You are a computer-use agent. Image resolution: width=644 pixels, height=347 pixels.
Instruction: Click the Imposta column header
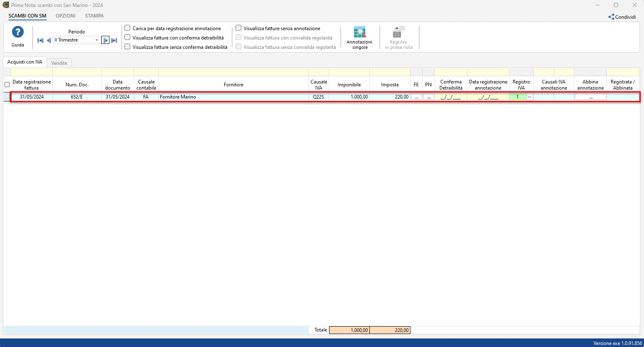[x=390, y=85]
